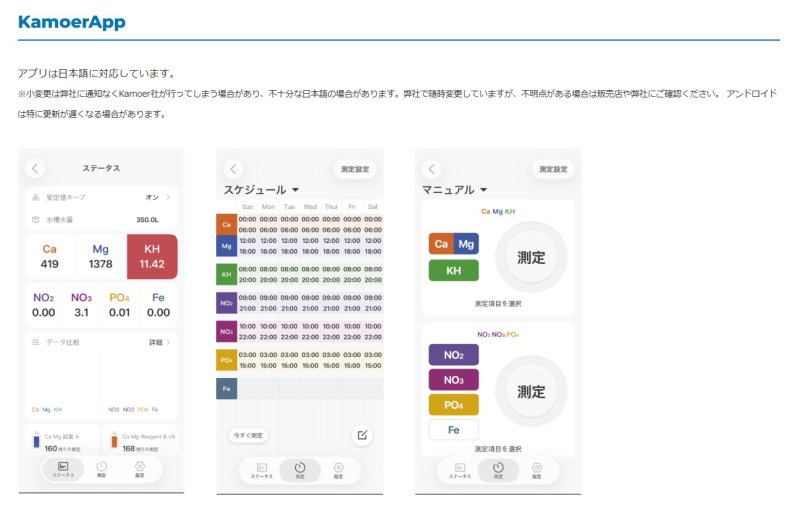Start the NO2 NO3 PO4 測定 round button
This screenshot has width=800, height=505.
coord(531,392)
